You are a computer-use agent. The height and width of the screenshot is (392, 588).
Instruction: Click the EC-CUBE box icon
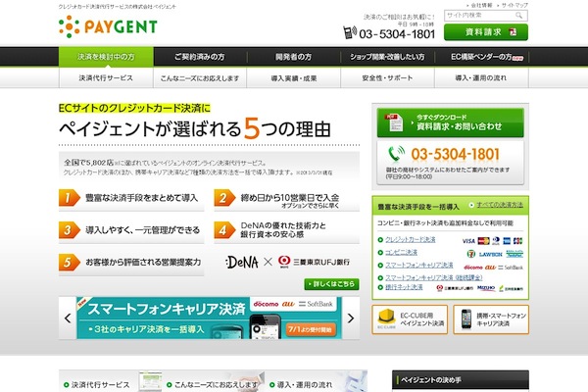[x=387, y=318]
